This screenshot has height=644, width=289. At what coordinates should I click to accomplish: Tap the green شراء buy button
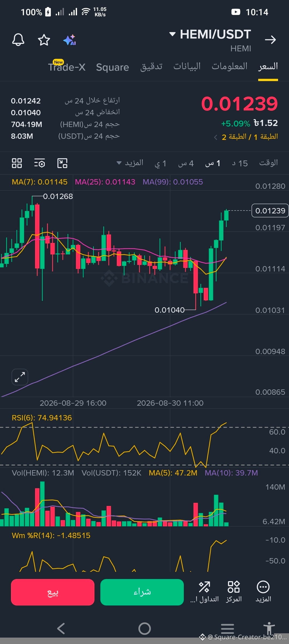[x=142, y=592]
